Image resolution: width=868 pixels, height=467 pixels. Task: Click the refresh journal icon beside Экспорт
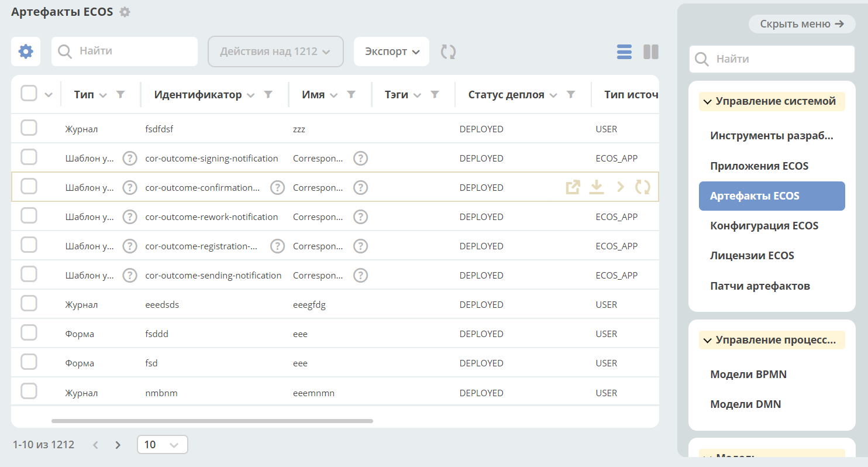click(448, 51)
